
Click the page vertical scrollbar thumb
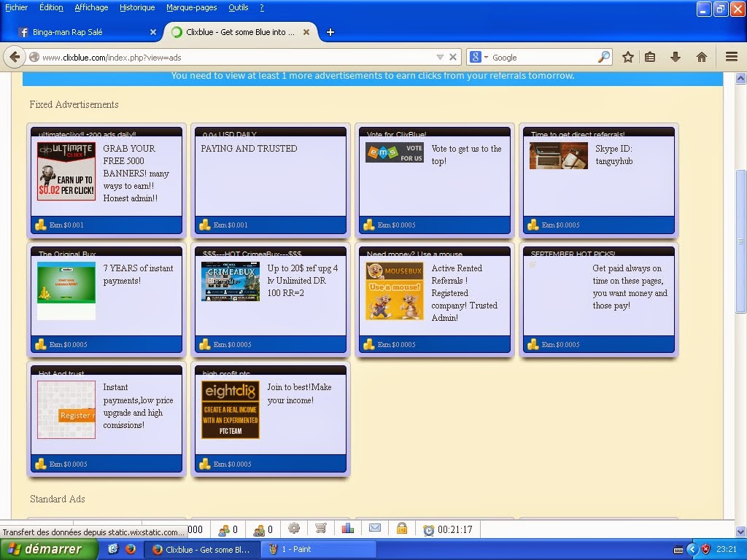(x=740, y=241)
